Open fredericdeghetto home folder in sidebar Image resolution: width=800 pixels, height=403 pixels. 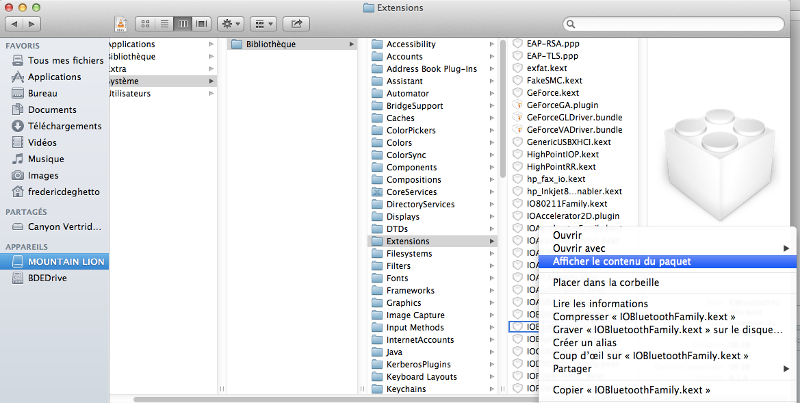click(55, 192)
